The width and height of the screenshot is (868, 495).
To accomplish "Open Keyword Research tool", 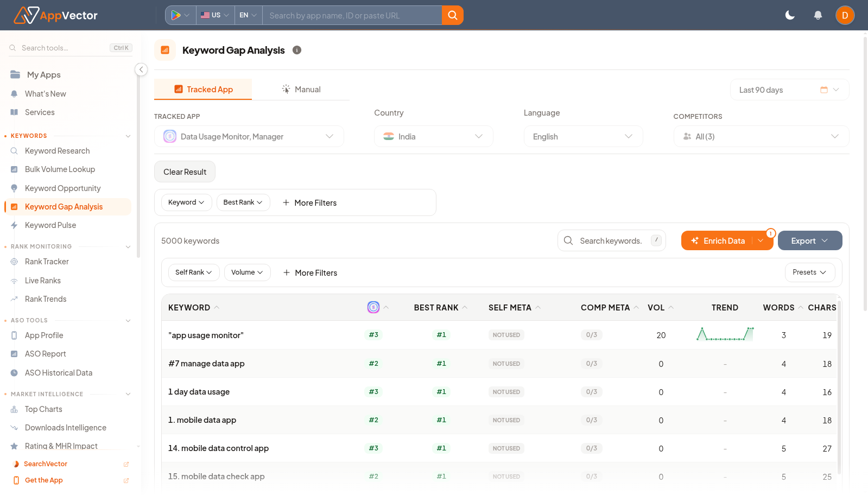I will pos(57,151).
